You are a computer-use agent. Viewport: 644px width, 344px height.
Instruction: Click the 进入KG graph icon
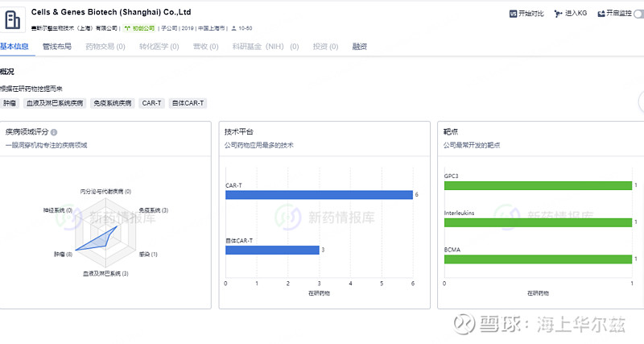coord(558,14)
